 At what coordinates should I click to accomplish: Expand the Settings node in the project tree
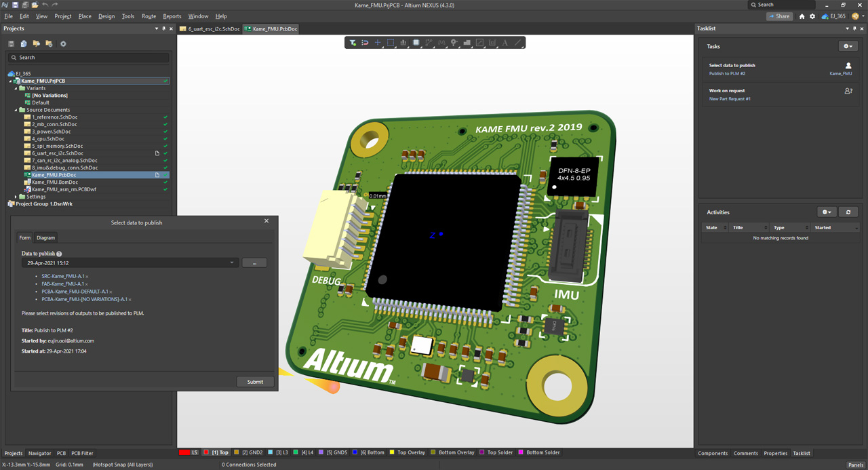(15, 196)
